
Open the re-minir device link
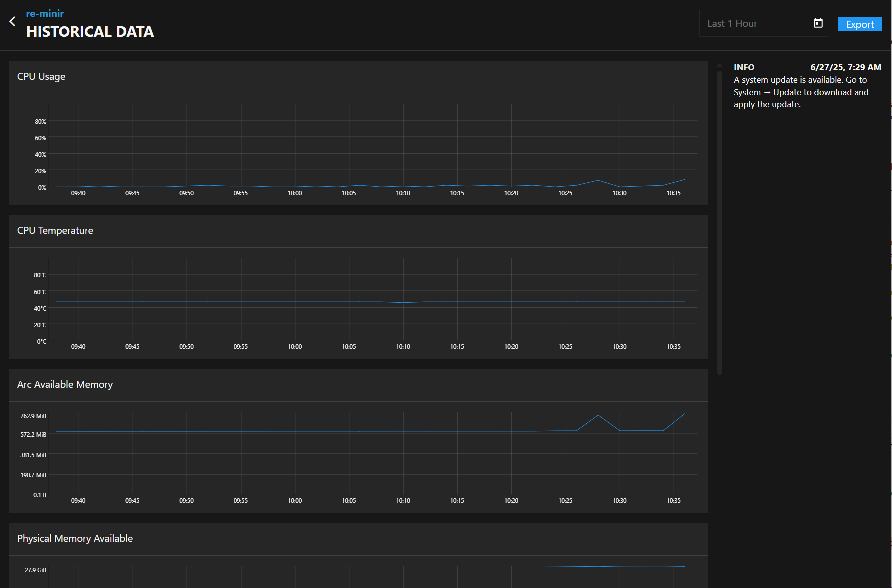pos(45,13)
